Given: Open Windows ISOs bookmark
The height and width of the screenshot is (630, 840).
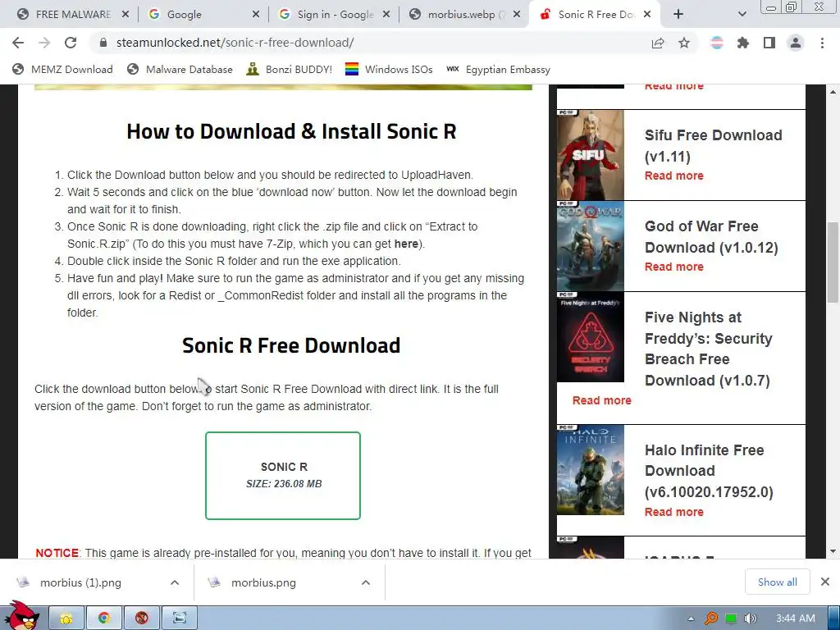Looking at the screenshot, I should (x=389, y=70).
